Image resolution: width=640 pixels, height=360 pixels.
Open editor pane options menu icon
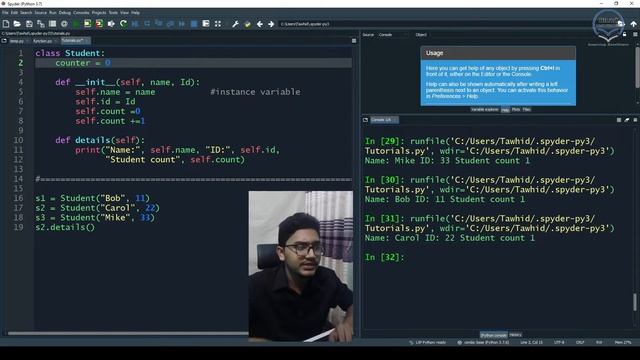click(x=354, y=41)
